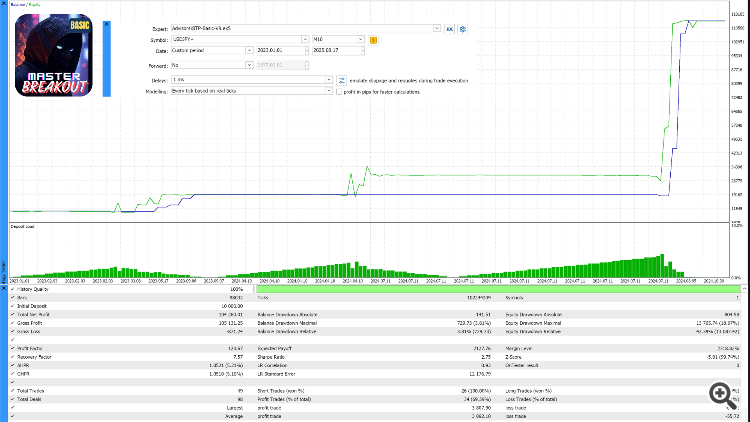The width and height of the screenshot is (750, 422).
Task: Click the slippage emulation delay icon
Action: click(341, 79)
